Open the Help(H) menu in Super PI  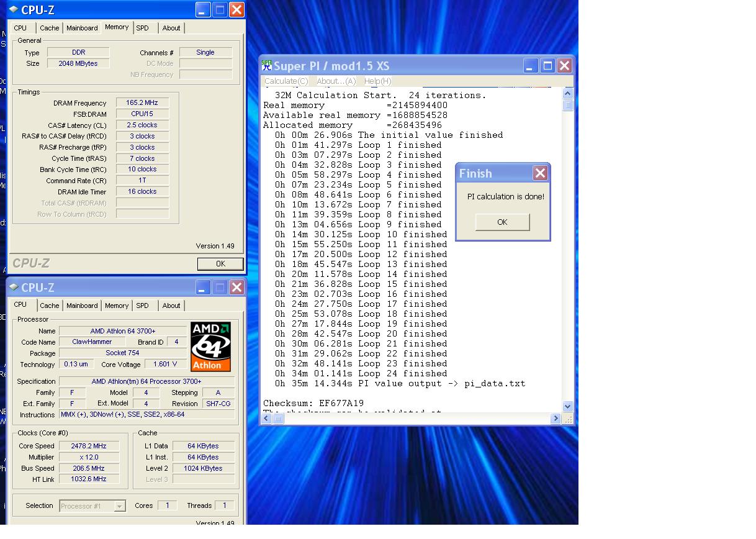point(377,81)
